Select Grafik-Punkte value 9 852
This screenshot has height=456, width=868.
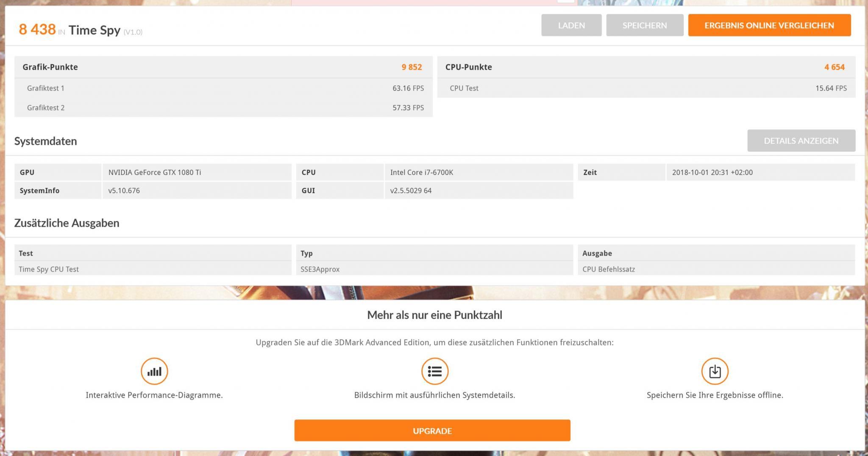click(x=412, y=67)
